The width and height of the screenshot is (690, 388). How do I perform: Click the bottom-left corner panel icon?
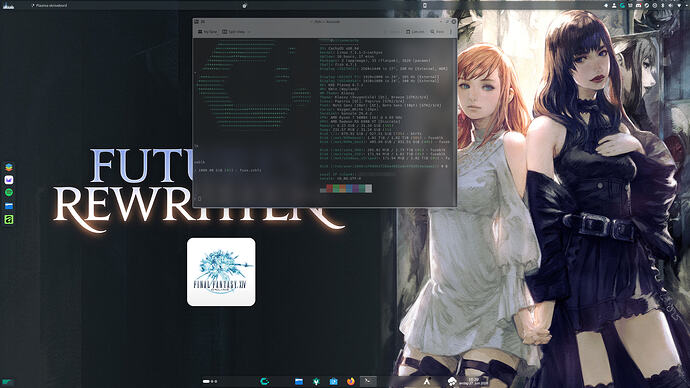7,382
